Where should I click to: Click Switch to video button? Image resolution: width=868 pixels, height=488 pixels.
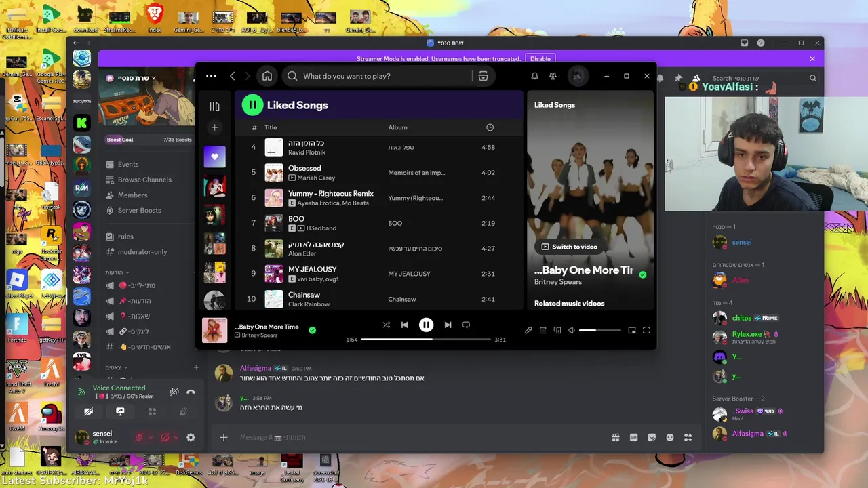coord(569,247)
